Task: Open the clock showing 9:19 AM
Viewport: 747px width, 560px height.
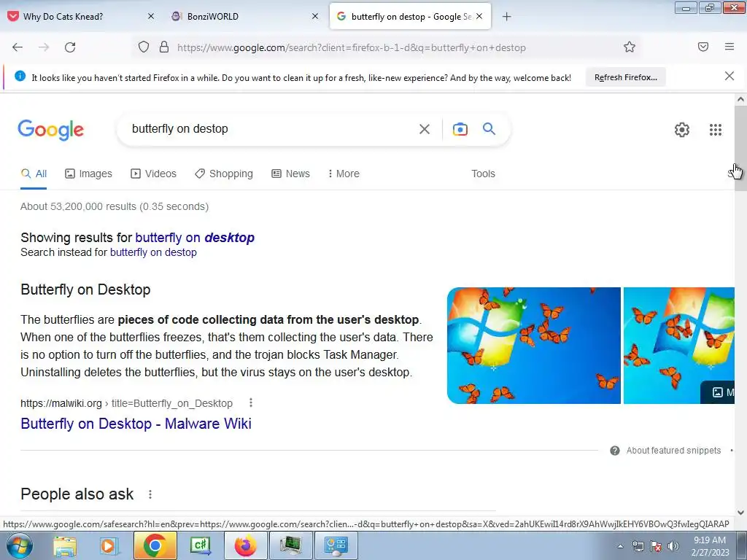Action: pos(710,546)
